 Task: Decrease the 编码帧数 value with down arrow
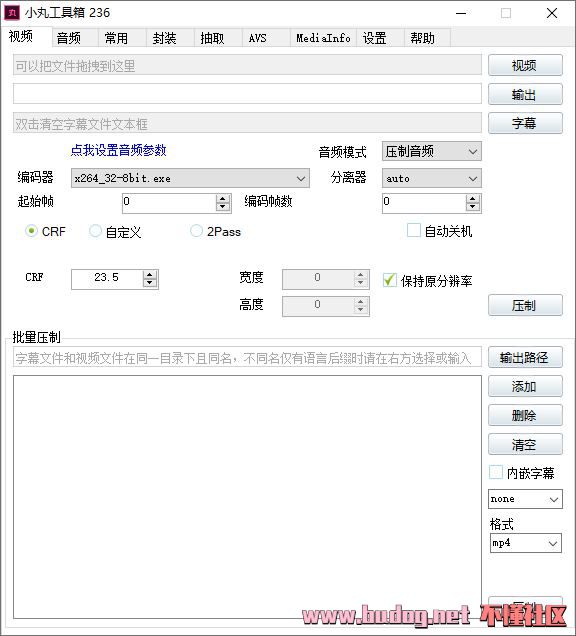[x=473, y=207]
